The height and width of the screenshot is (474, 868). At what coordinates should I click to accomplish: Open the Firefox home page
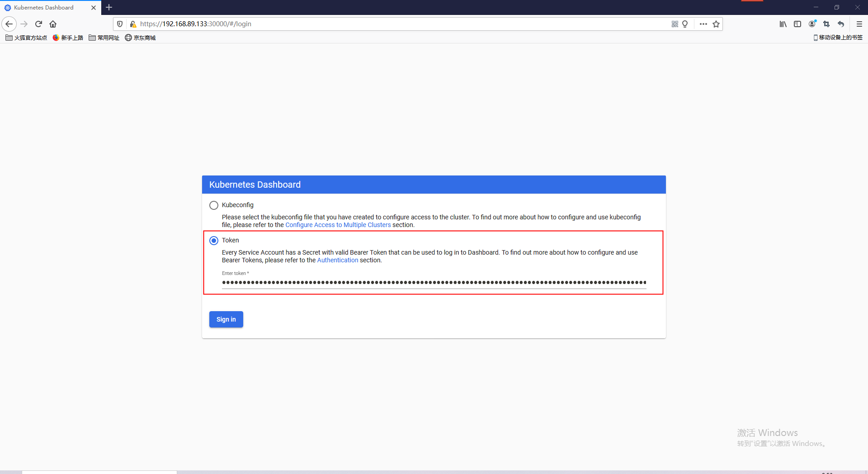pyautogui.click(x=53, y=24)
